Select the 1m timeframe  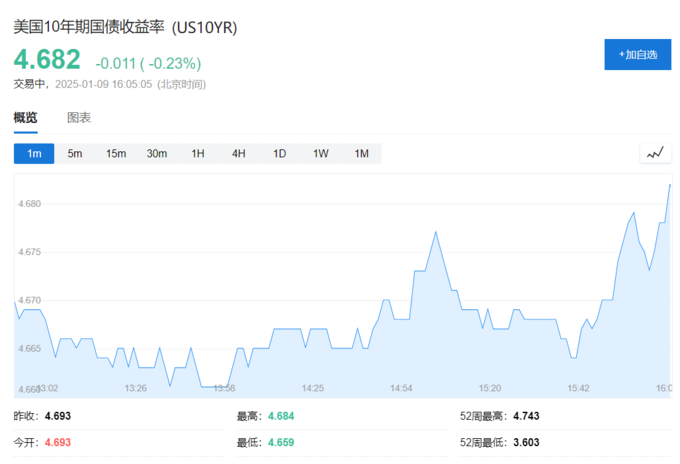34,153
